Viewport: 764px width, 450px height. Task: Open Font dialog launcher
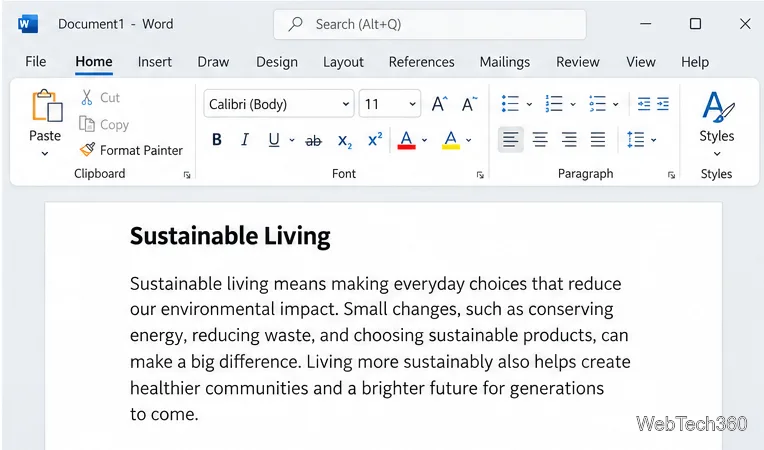480,175
